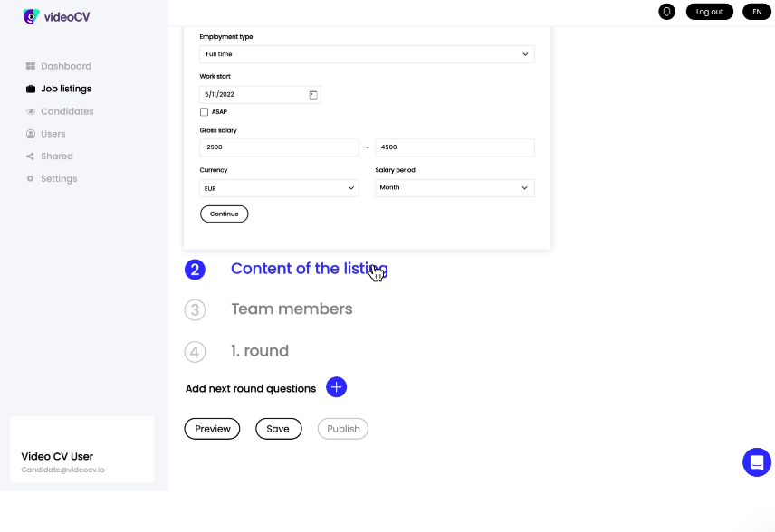Edit the minimum gross salary field
The height and width of the screenshot is (532, 775).
click(x=279, y=147)
